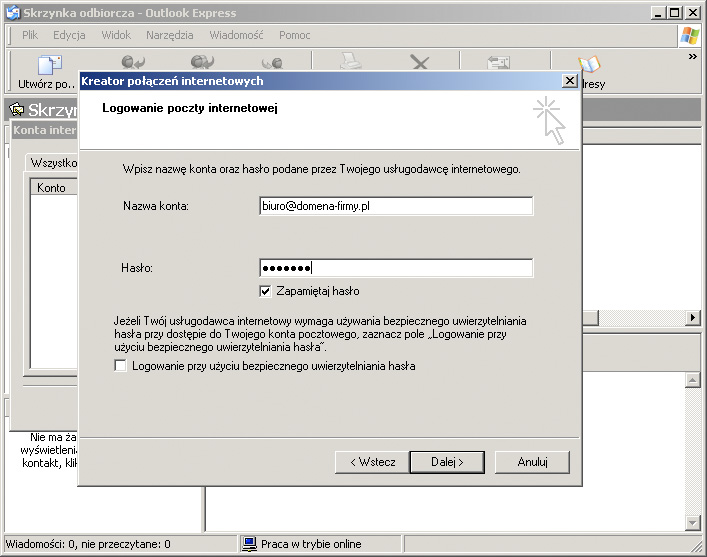Screen dimensions: 707x557
Task: Click the Forward message toolbar icon
Action: tap(272, 63)
